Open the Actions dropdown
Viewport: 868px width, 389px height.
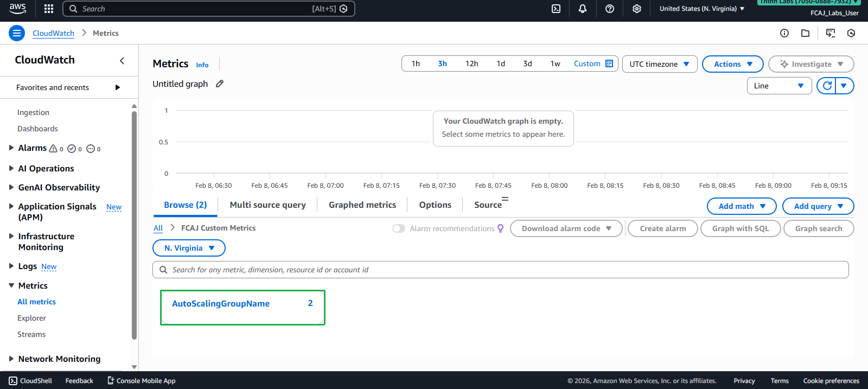733,64
